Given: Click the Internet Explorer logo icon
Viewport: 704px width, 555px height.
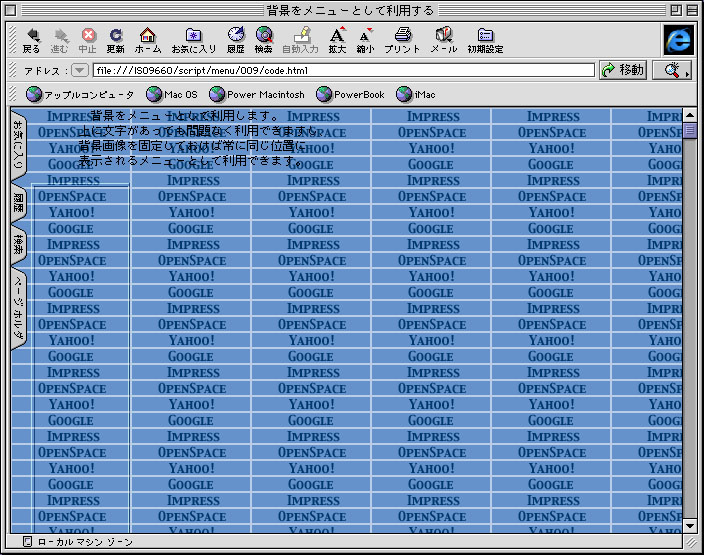Looking at the screenshot, I should point(678,40).
